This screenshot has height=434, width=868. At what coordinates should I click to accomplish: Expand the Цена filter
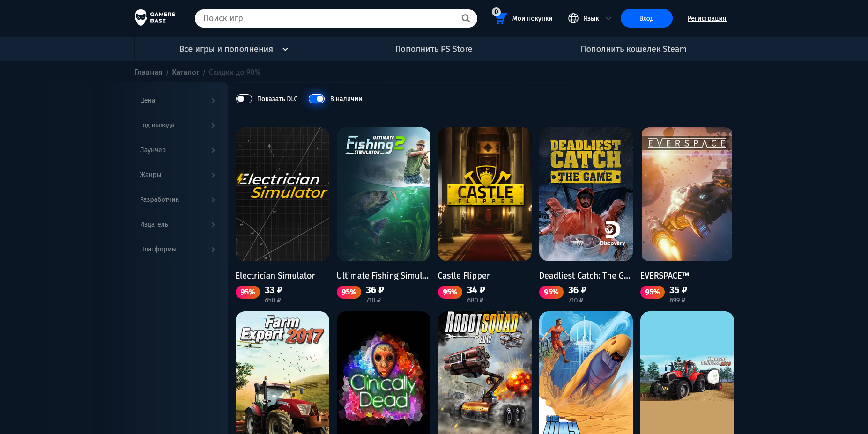(178, 100)
